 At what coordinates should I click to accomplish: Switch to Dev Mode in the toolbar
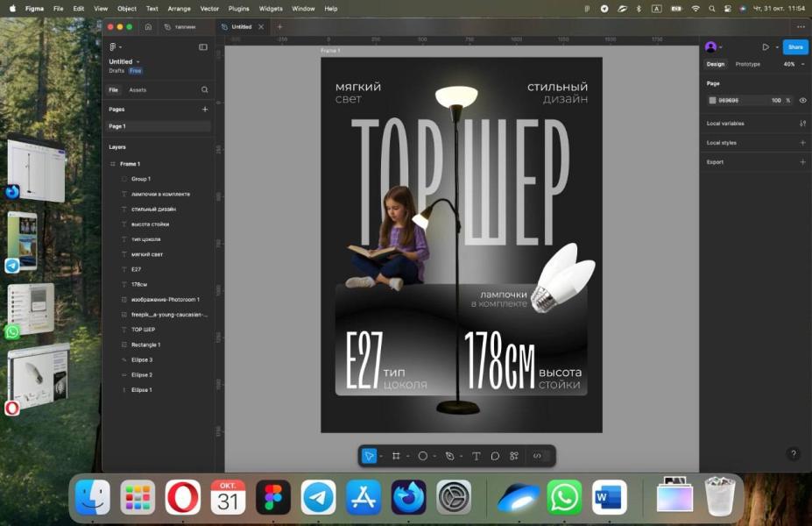click(x=538, y=456)
